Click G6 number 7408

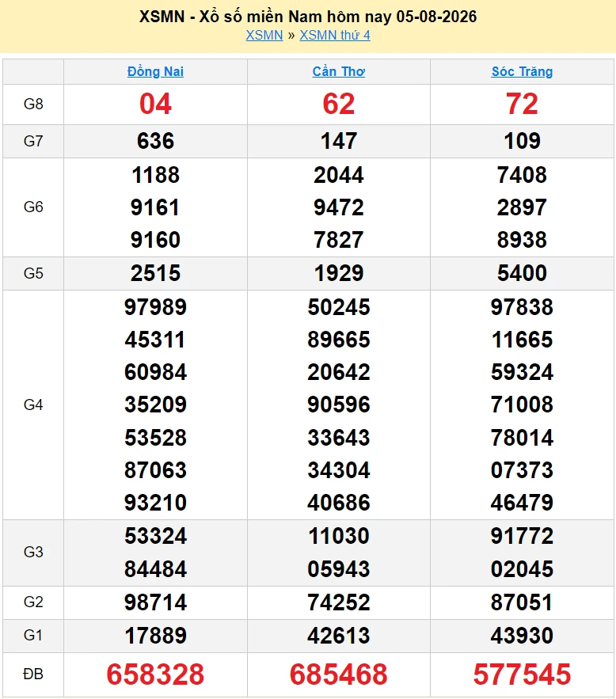click(522, 175)
